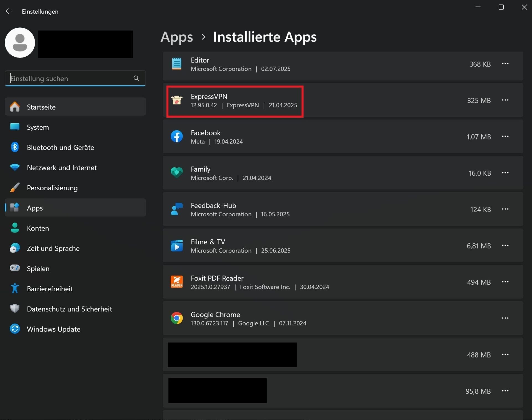Viewport: 532px width, 420px height.
Task: Maximize the Einstellungen window
Action: point(501,7)
